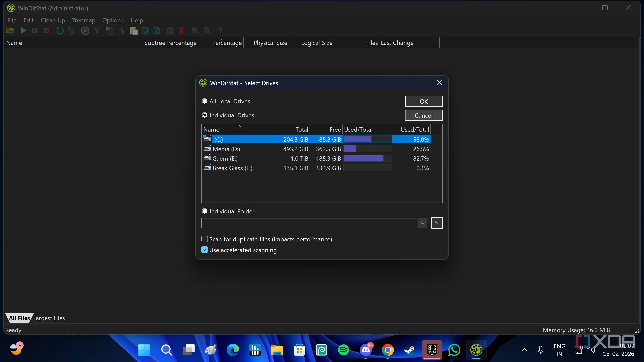The image size is (644, 362).
Task: Open the Treemap menu
Action: (84, 20)
